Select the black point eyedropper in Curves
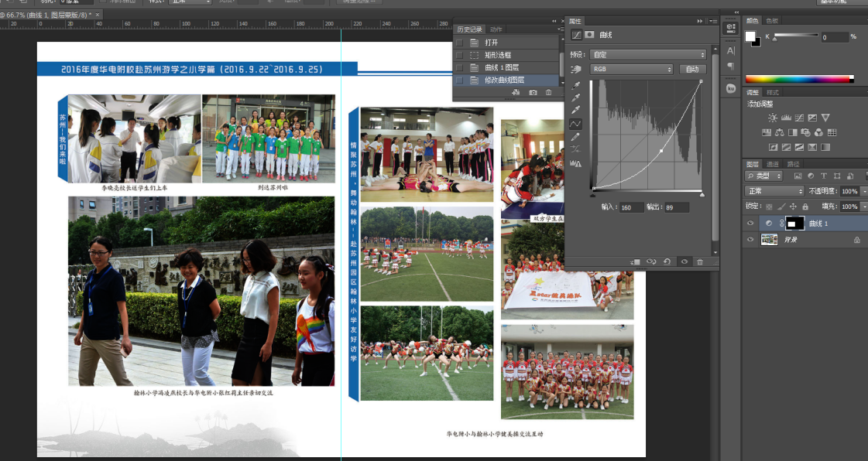 click(576, 86)
